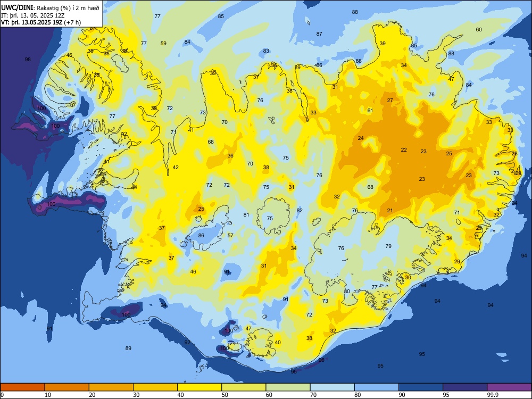532x399 pixels.
Task: Click the 'IT: þri. 13. 05. 2025 12Z' line
Action: 32,15
